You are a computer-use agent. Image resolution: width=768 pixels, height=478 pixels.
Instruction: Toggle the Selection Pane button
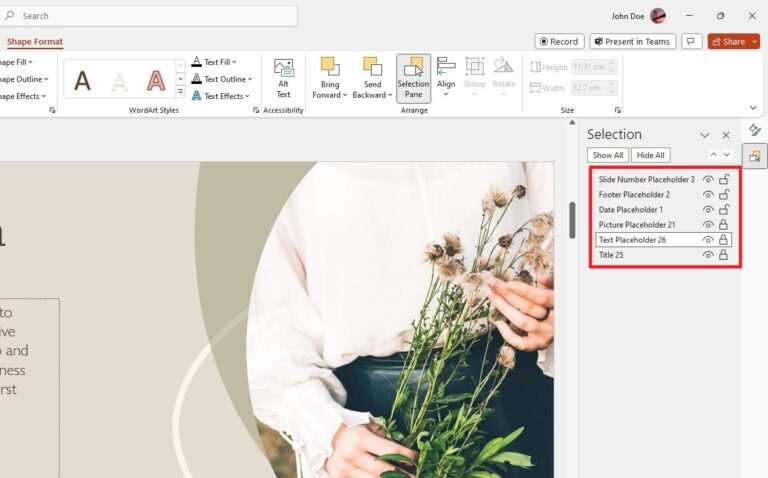coord(413,77)
